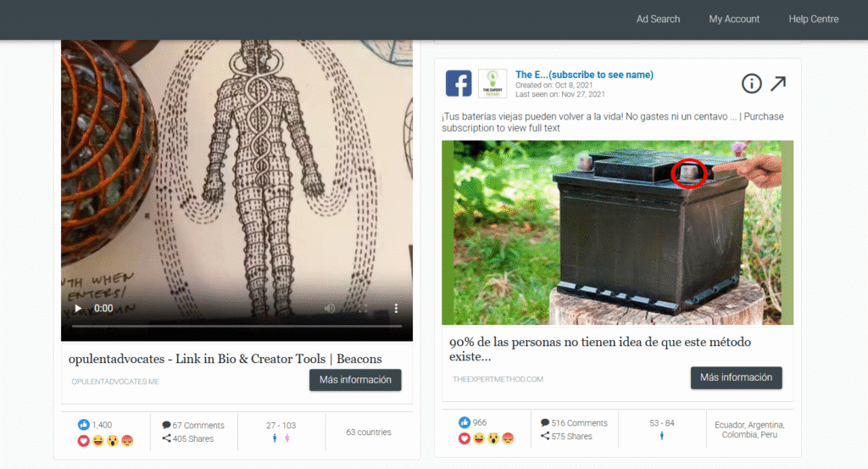Screen dimensions: 868x469
Task: Mute the video with the speaker icon
Action: point(330,309)
